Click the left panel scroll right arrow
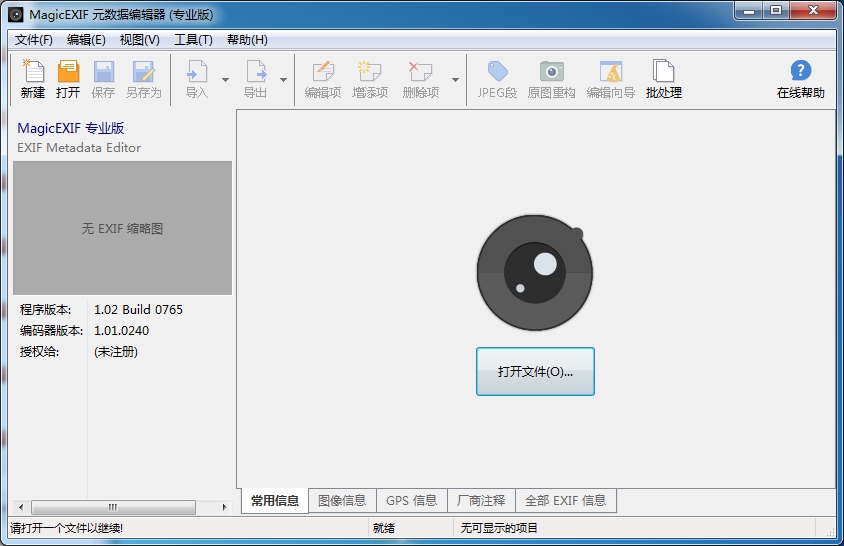 pos(224,507)
